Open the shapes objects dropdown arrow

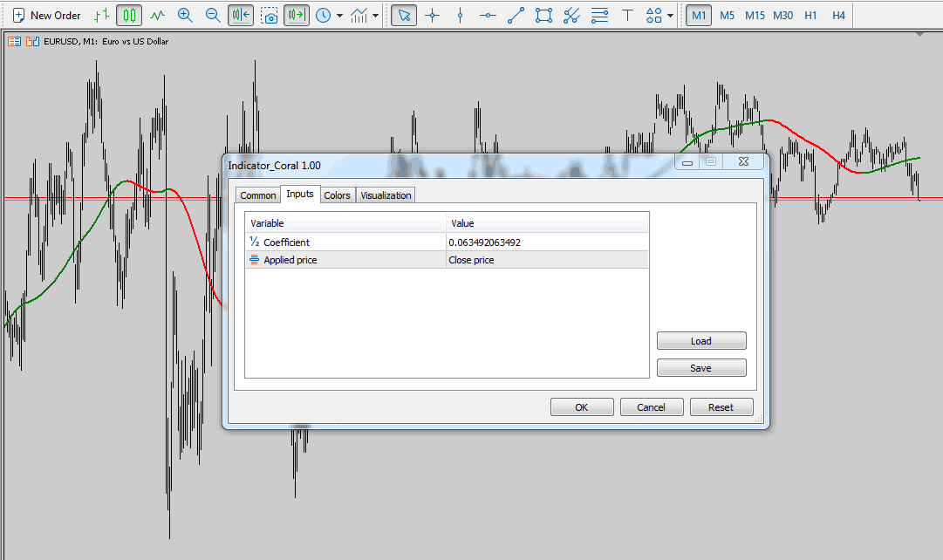click(x=670, y=16)
